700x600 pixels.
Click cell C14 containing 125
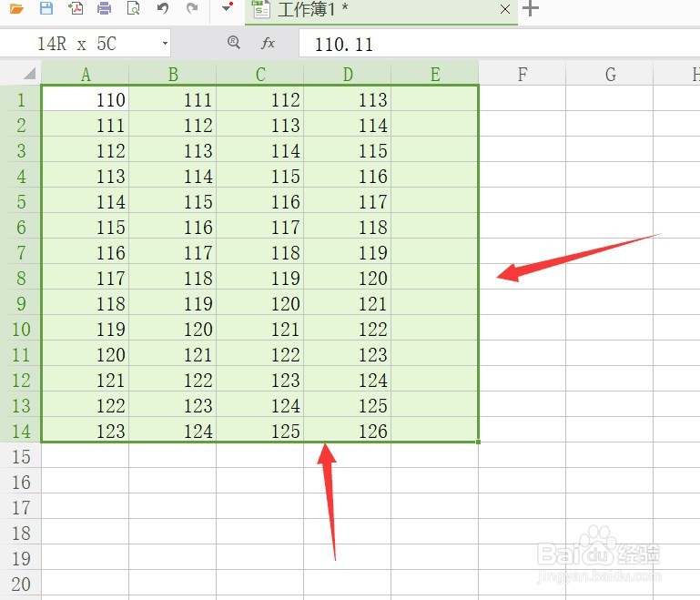(260, 430)
